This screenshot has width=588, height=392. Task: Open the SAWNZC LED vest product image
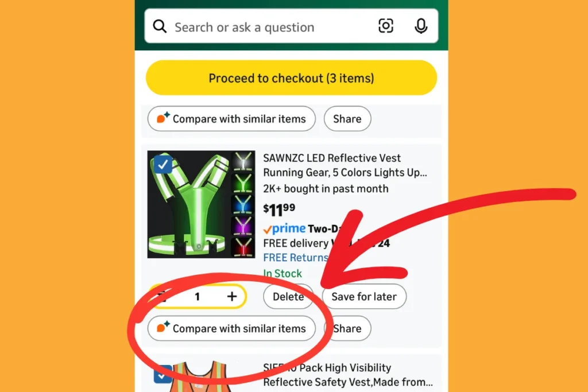click(x=201, y=204)
